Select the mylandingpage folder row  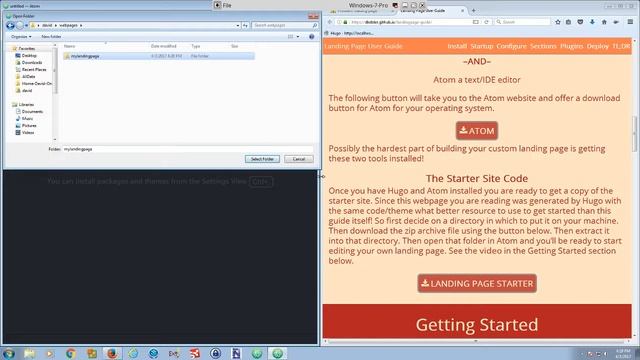coord(159,56)
